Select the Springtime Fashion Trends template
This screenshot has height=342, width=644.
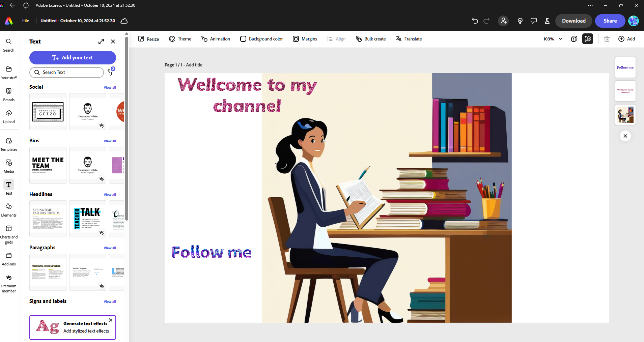(x=48, y=219)
